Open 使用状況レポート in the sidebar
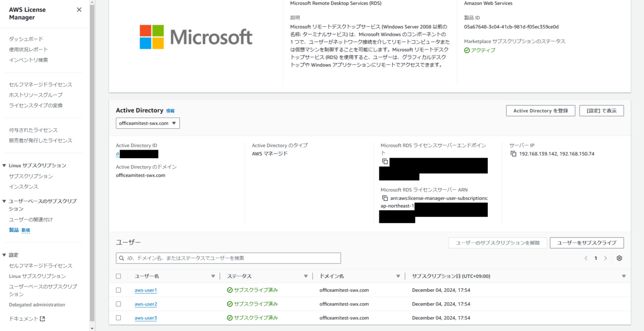 (x=28, y=49)
